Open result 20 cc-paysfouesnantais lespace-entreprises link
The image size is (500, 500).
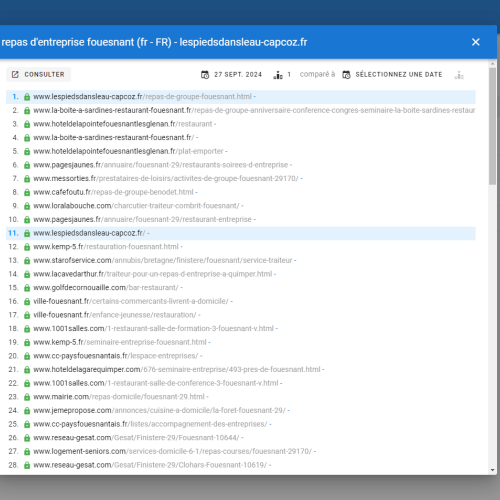click(116, 356)
